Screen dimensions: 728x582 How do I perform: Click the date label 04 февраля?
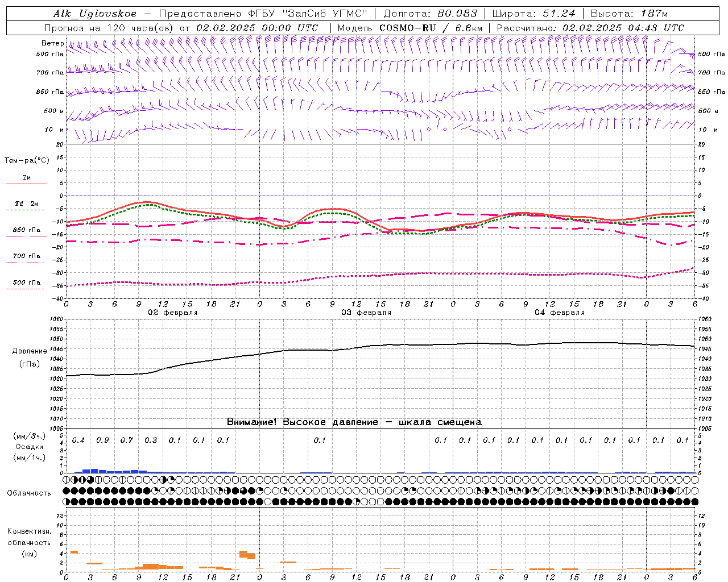(560, 313)
